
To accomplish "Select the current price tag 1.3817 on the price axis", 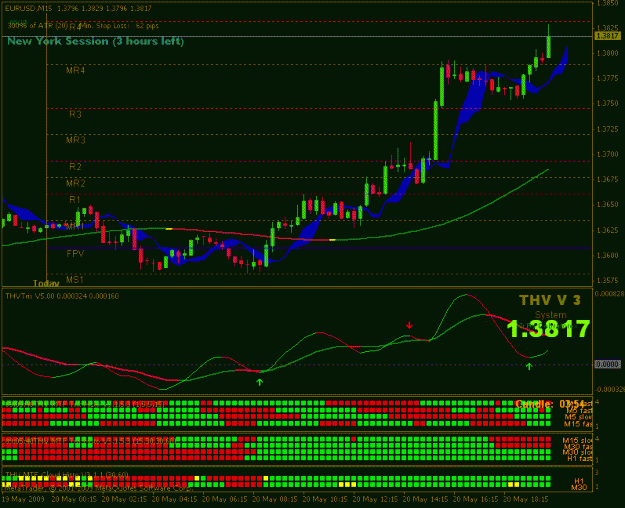I will pyautogui.click(x=607, y=36).
